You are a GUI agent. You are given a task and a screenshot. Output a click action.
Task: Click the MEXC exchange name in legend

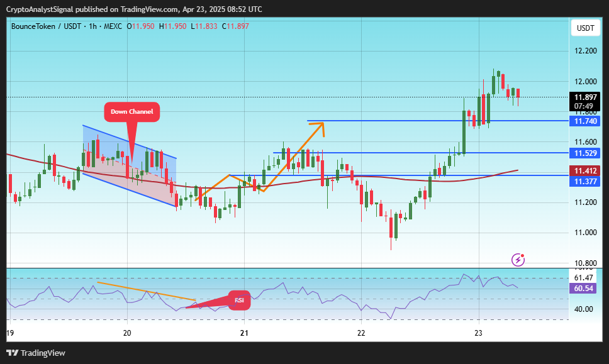113,26
